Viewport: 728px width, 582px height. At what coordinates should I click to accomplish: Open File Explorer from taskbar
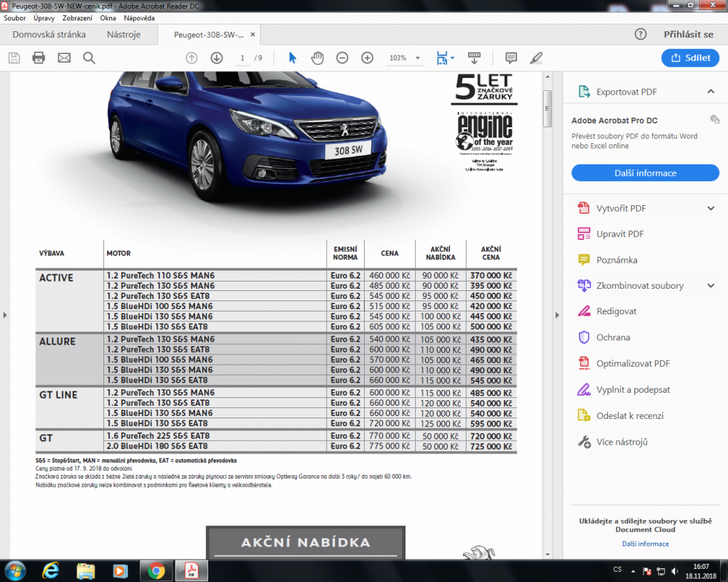tap(85, 571)
